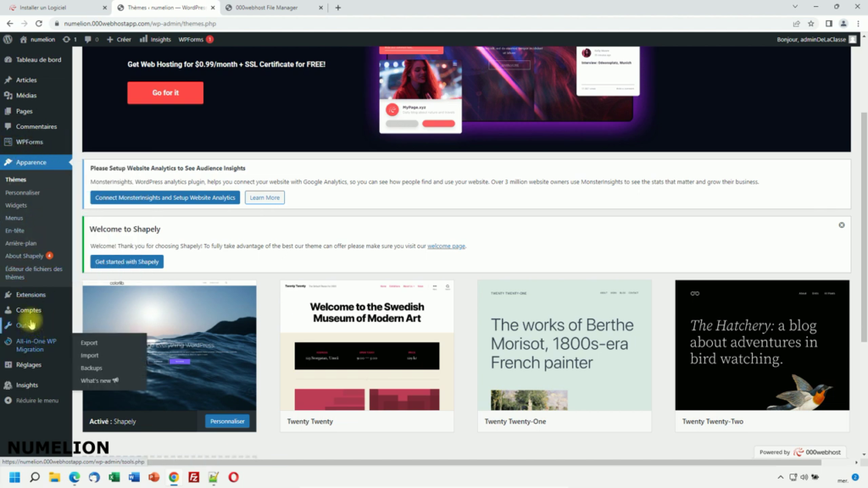Click the red Go for it button
Image resolution: width=868 pixels, height=488 pixels.
(x=165, y=93)
